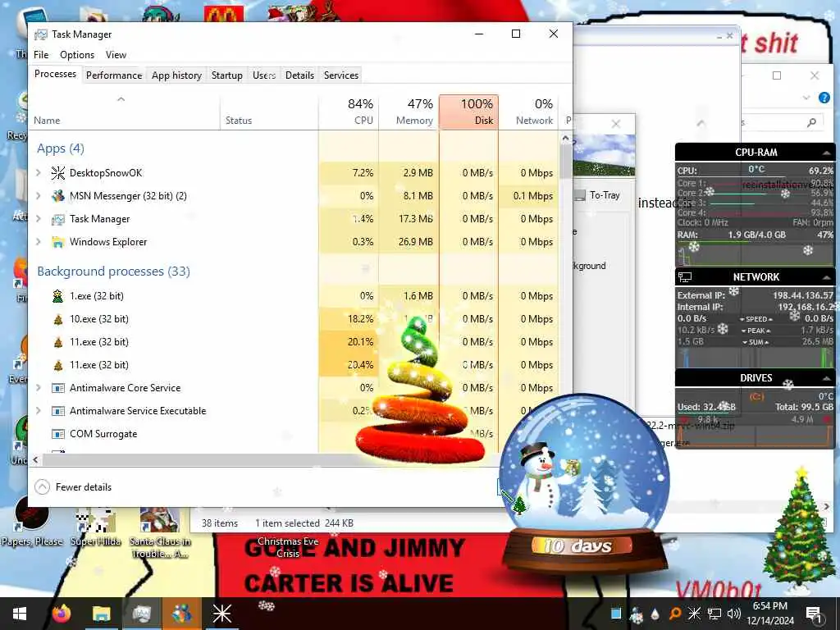
Task: Select the Processes tab
Action: click(x=55, y=74)
